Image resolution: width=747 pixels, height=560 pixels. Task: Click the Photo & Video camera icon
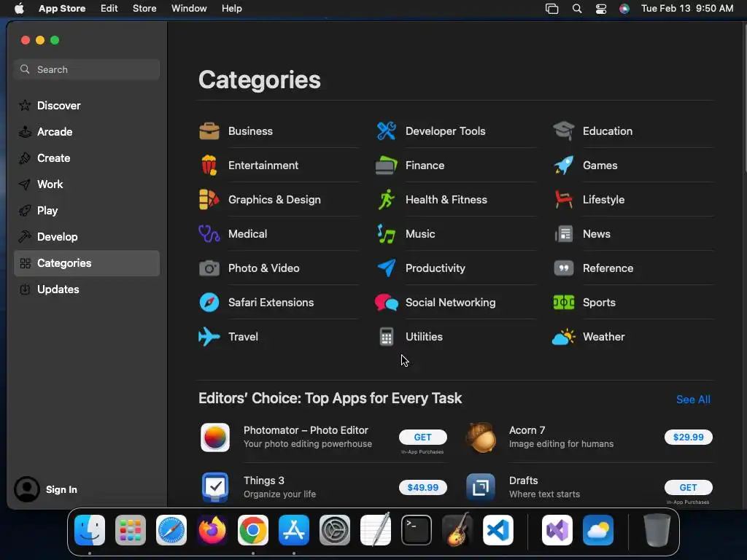209,268
